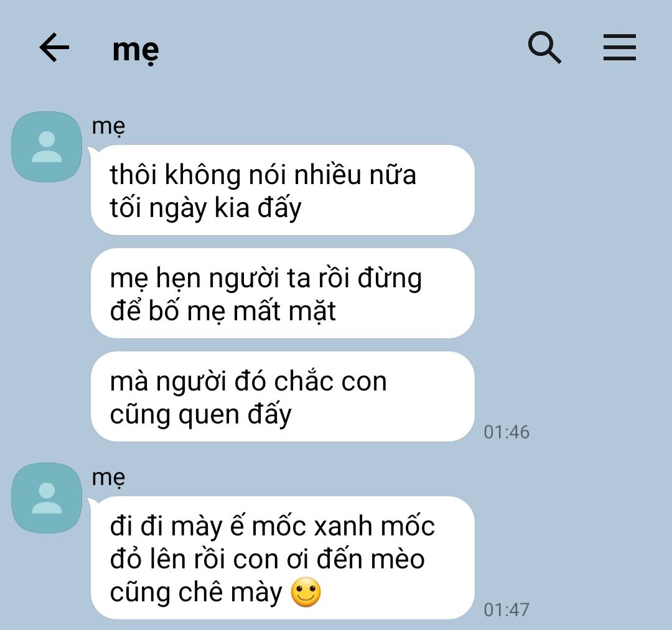Tap the first mẹ profile avatar
This screenshot has height=630, width=672.
pyautogui.click(x=47, y=147)
